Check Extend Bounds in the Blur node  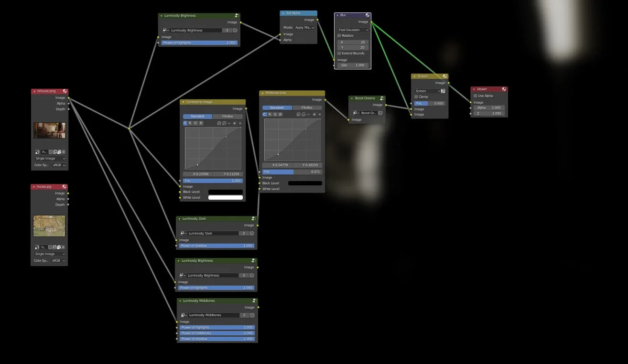pyautogui.click(x=340, y=53)
